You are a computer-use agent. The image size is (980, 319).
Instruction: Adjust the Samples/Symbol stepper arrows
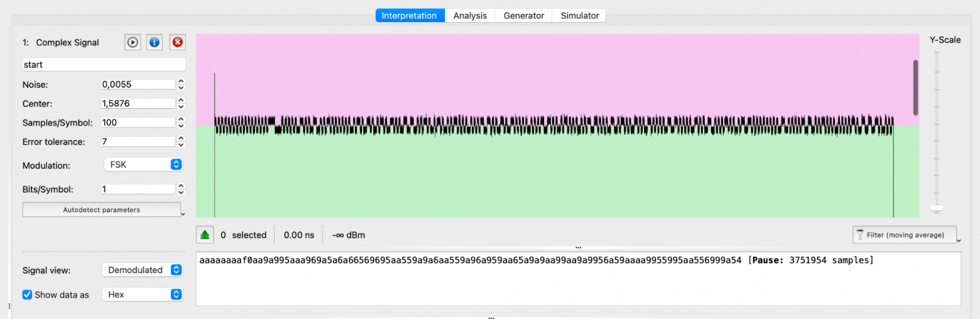click(181, 122)
